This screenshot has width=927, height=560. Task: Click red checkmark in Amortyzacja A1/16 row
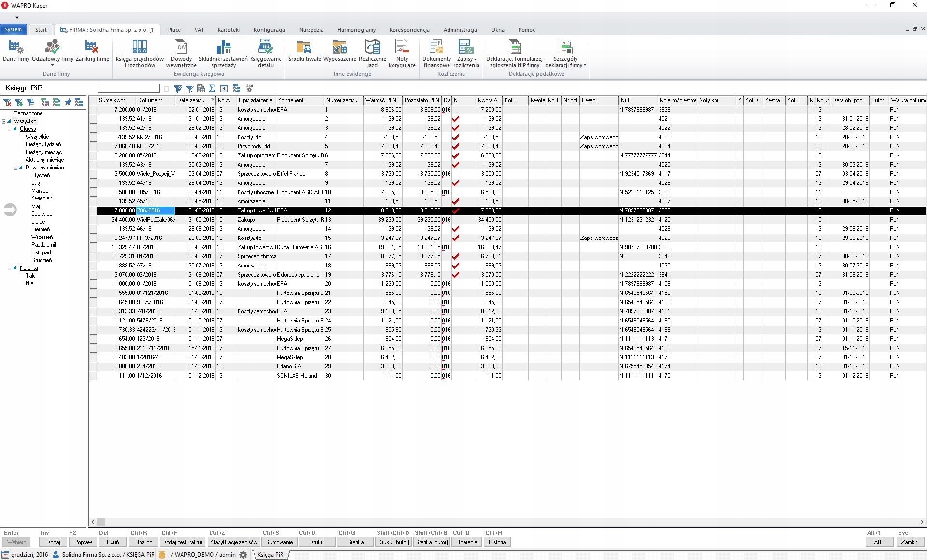tap(455, 119)
